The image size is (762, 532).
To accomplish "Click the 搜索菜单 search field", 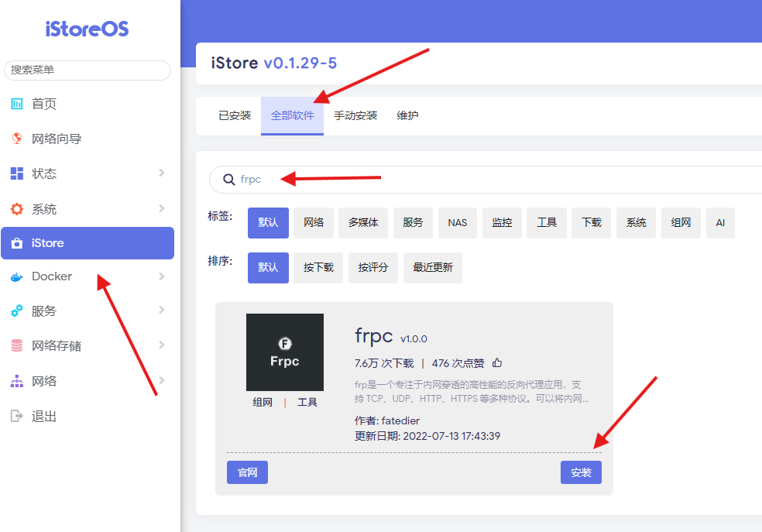I will 88,70.
